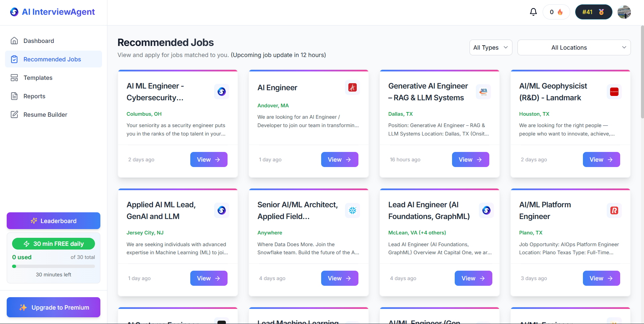Open Resume Builder in the sidebar
This screenshot has width=644, height=324.
53,115
